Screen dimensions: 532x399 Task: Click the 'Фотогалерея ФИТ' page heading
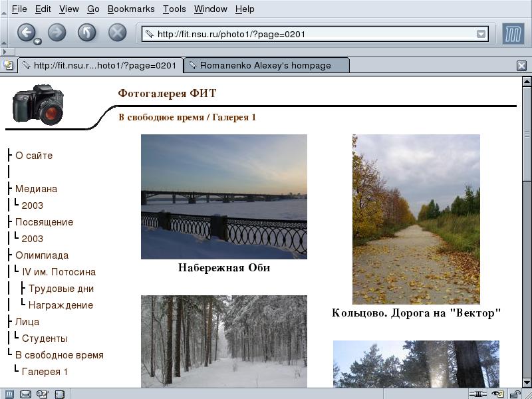point(167,93)
